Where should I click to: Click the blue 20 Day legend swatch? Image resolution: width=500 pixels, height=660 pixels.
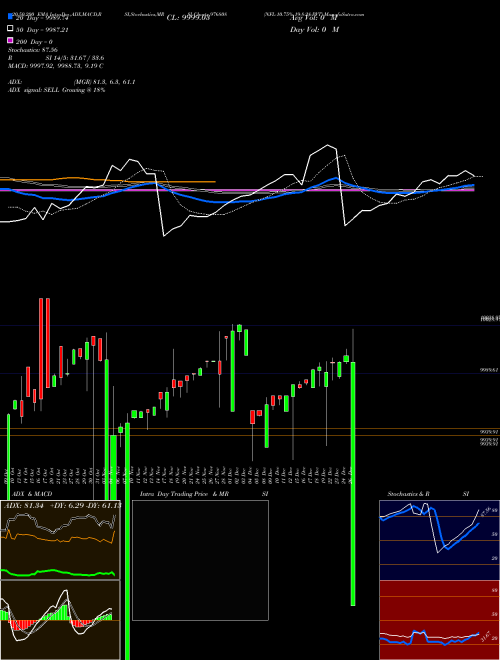coord(10,17)
